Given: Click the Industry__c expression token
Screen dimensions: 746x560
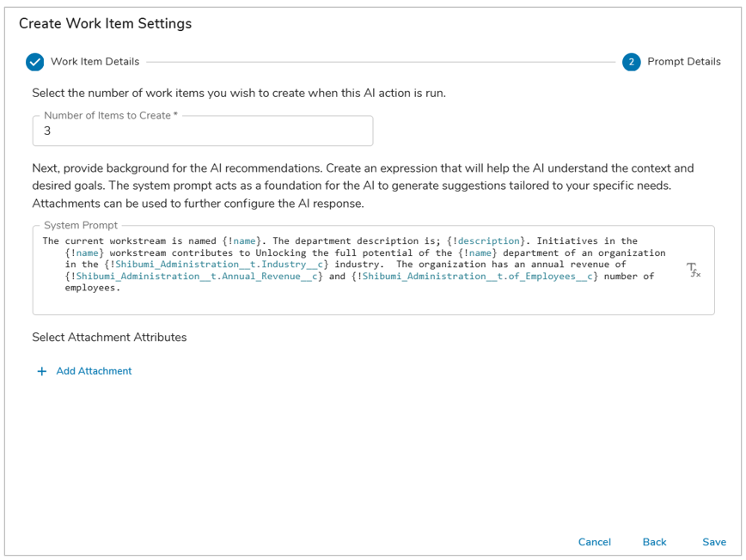Looking at the screenshot, I should pos(216,265).
